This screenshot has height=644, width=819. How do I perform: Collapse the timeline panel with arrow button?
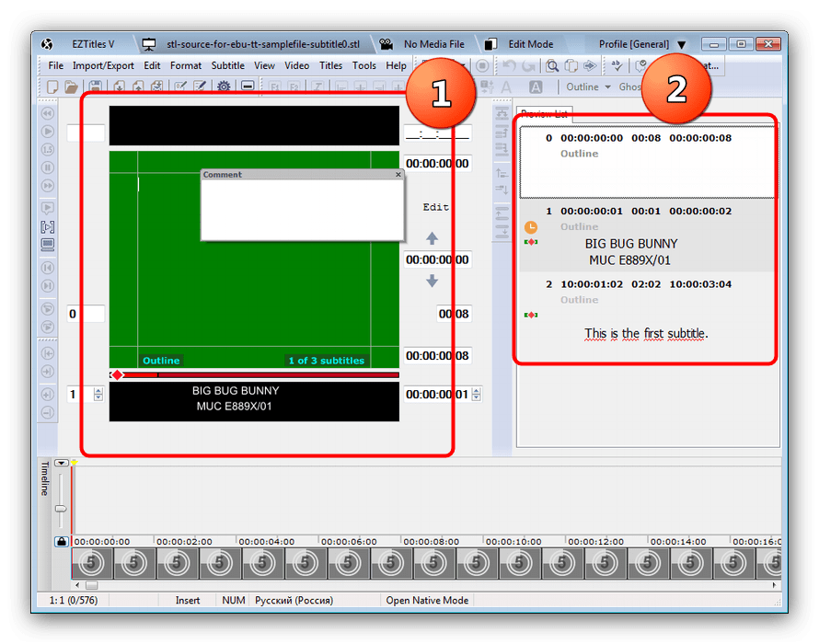coord(62,463)
